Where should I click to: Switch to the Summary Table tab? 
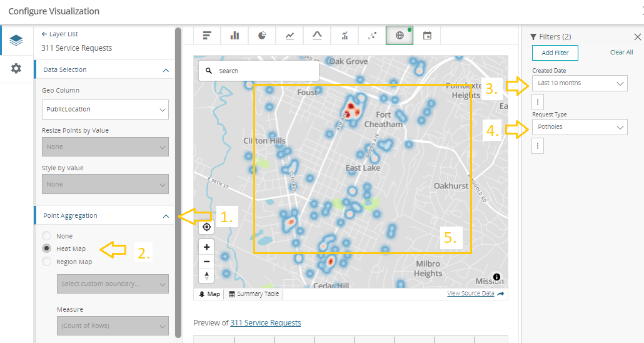point(254,294)
